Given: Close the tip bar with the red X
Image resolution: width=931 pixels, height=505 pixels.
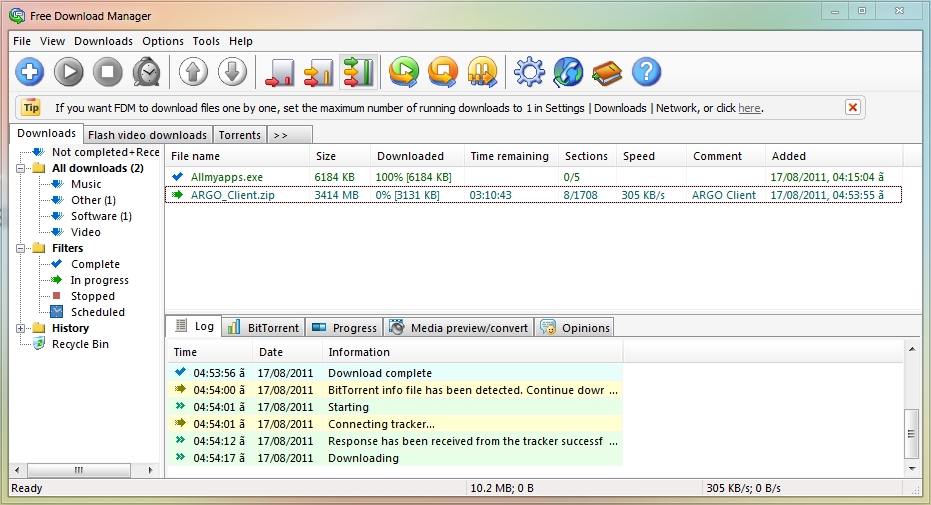Looking at the screenshot, I should tap(853, 107).
